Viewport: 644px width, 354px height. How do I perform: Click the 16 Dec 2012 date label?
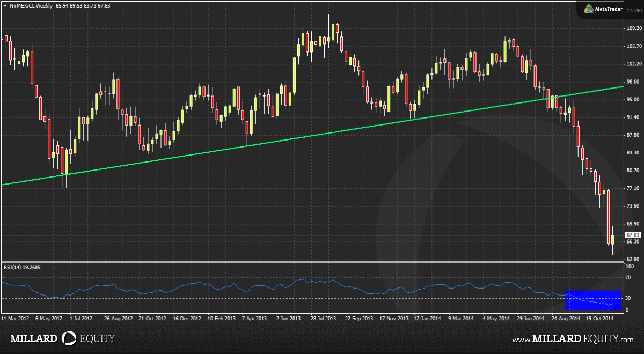point(187,318)
